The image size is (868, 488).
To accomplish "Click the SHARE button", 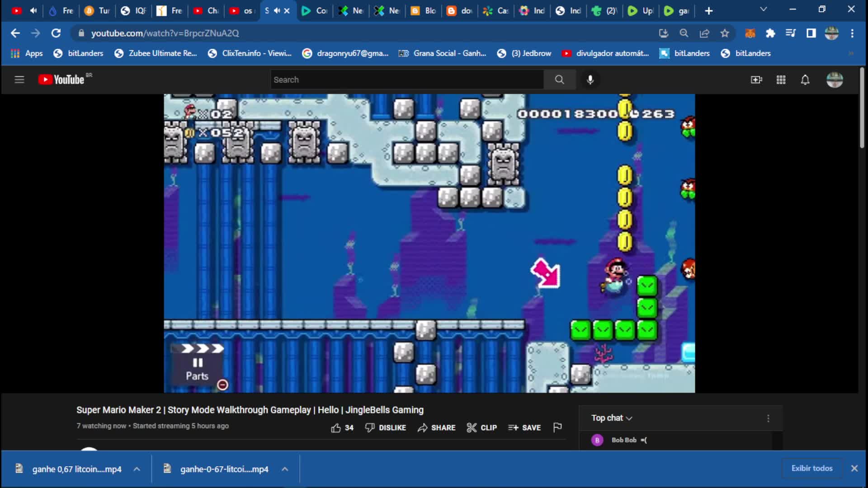I will 436,427.
